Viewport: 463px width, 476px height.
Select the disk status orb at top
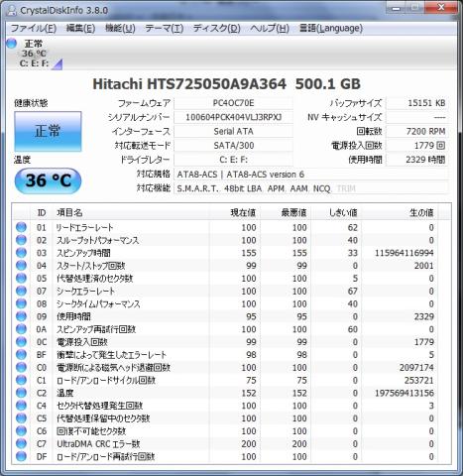12,44
